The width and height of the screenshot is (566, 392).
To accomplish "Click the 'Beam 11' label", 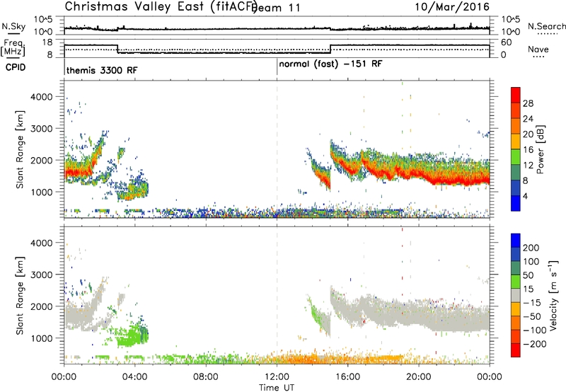I will [x=277, y=8].
